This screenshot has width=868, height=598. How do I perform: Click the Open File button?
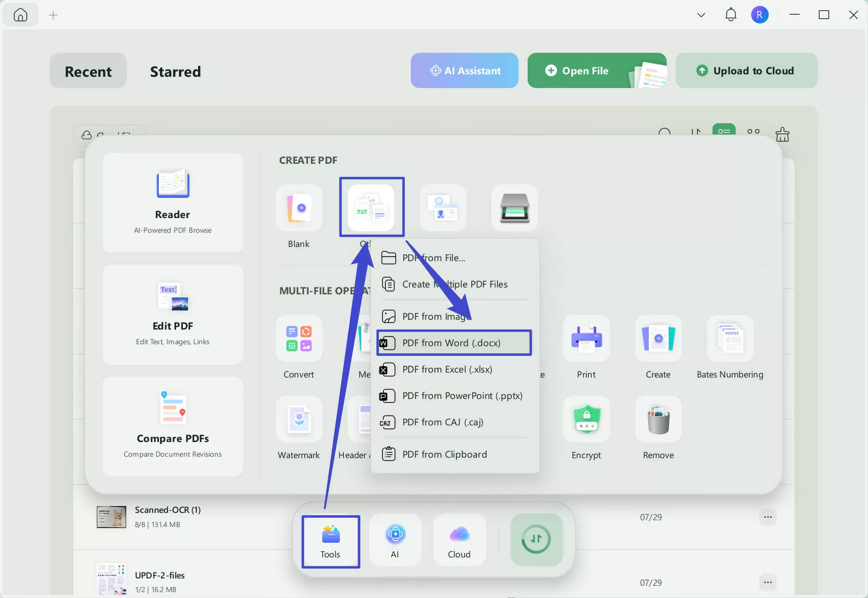[x=597, y=70]
